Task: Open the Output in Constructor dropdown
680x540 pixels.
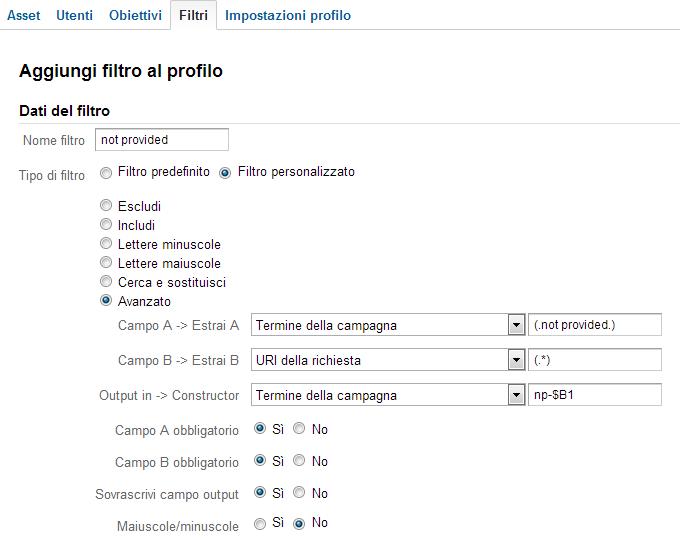Action: 388,395
